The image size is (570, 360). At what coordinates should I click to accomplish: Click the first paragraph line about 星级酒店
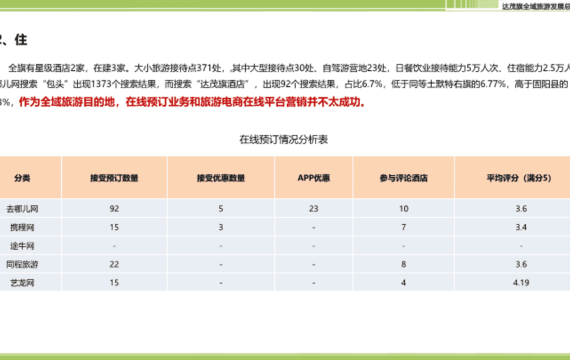289,68
